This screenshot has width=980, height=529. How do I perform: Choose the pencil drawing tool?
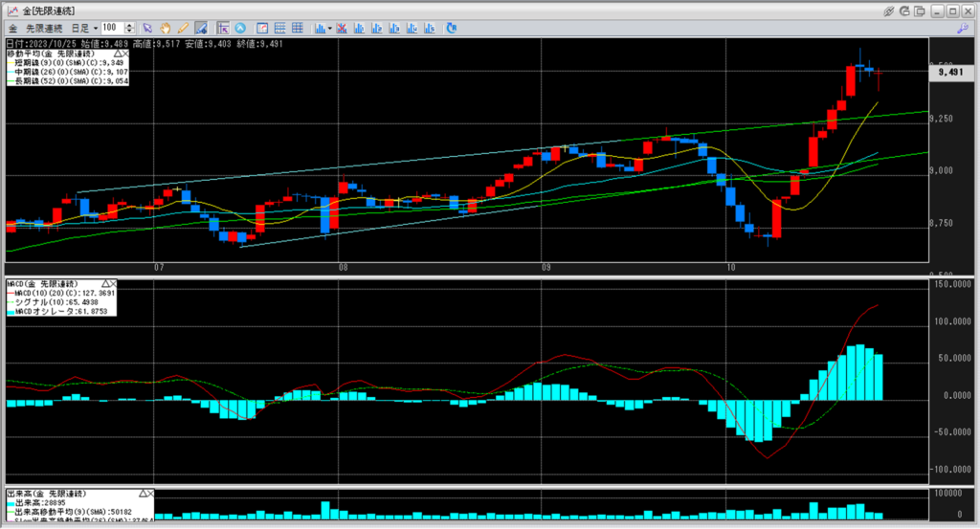pyautogui.click(x=183, y=28)
